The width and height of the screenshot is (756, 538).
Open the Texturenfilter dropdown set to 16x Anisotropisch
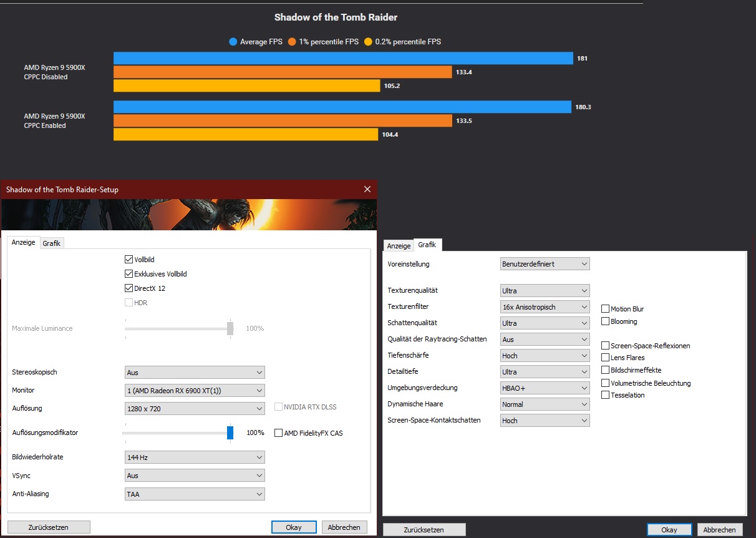click(545, 307)
